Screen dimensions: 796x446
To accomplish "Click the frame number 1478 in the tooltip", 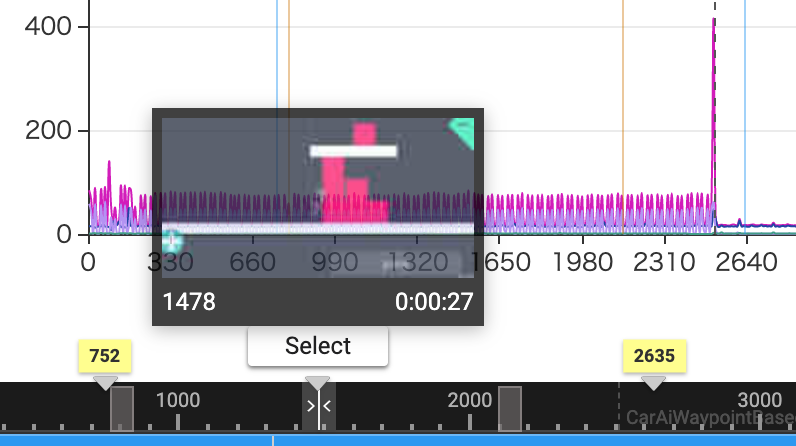I will pos(189,302).
